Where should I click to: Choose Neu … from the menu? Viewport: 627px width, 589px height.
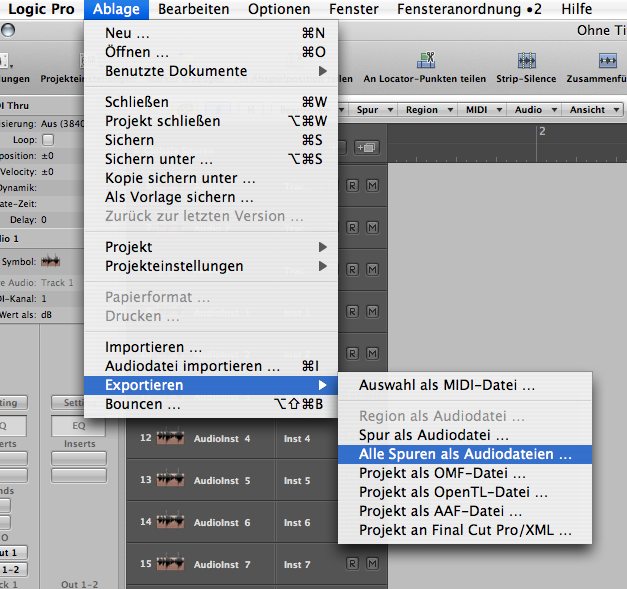211,33
